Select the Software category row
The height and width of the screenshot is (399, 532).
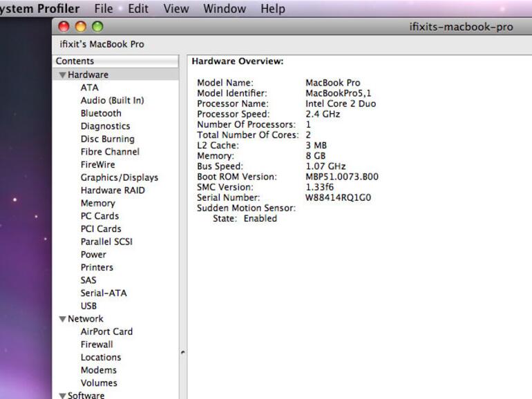point(116,396)
